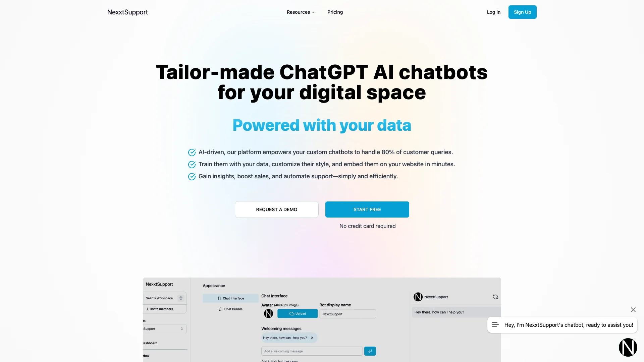The height and width of the screenshot is (362, 644).
Task: Click the close X icon on chatbot widget
Action: point(633,310)
